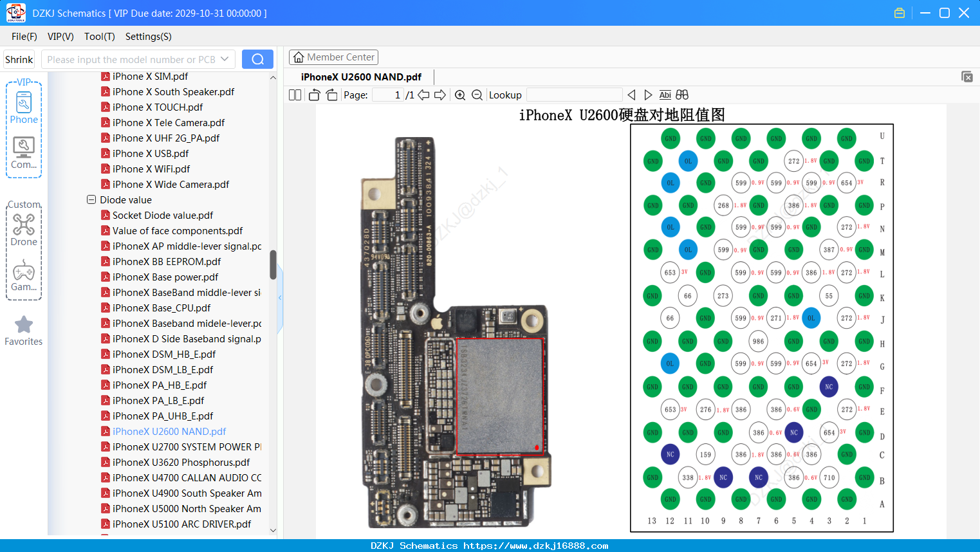This screenshot has width=980, height=552.
Task: Open iPhoneX PA_UHB_E.pdf
Action: pos(163,416)
